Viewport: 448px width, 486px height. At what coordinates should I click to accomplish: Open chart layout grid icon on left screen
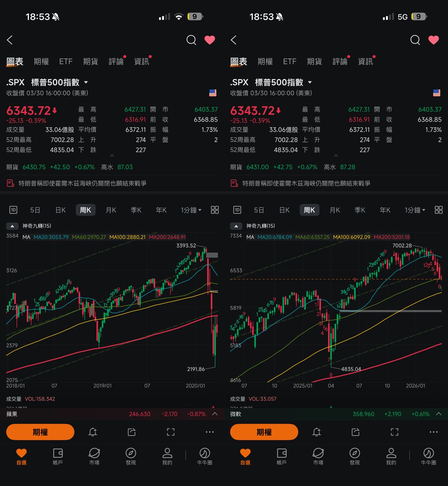215,210
